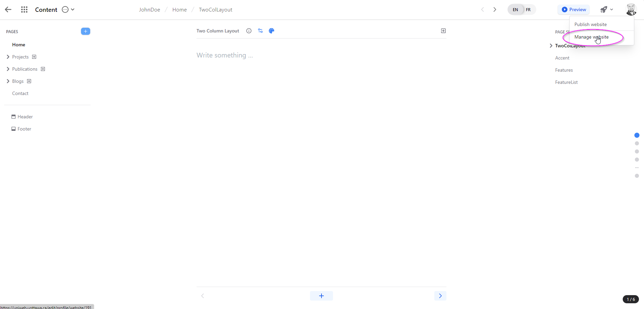Image resolution: width=644 pixels, height=309 pixels.
Task: Click the settings icon next to the info icon
Action: [260, 31]
